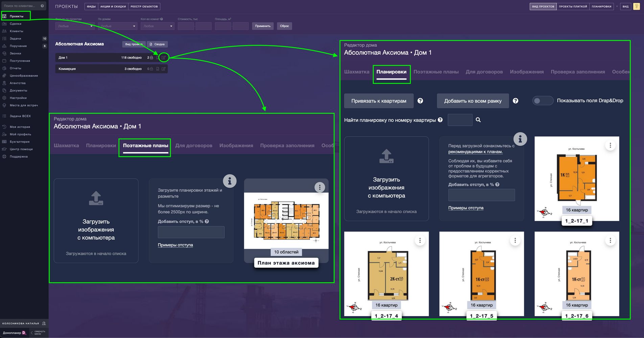Click upload icon in the Планировки upload card
This screenshot has width=644, height=338.
pyautogui.click(x=386, y=156)
